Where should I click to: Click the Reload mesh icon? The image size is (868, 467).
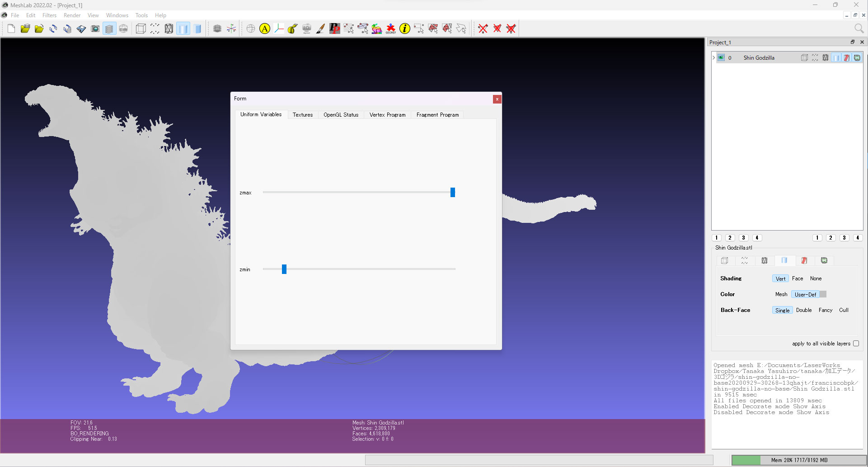coord(53,29)
